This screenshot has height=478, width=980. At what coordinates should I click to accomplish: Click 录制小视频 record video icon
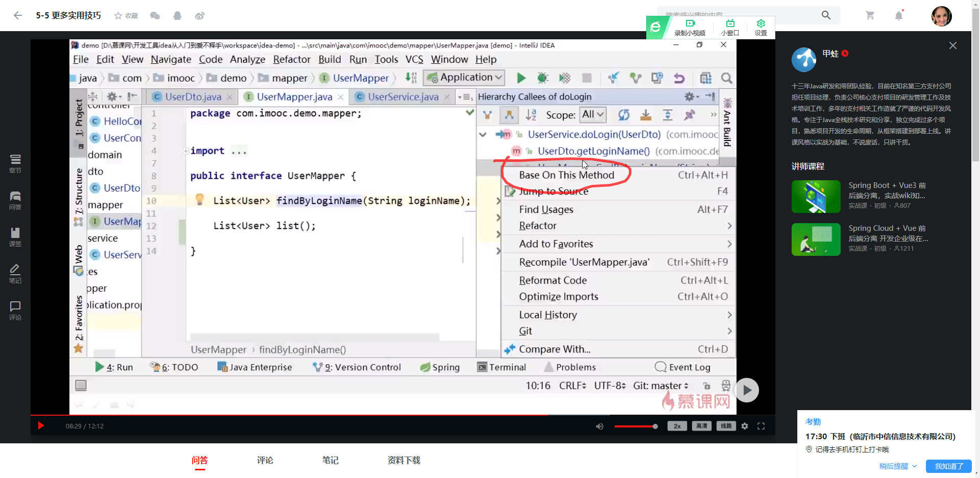pyautogui.click(x=690, y=28)
